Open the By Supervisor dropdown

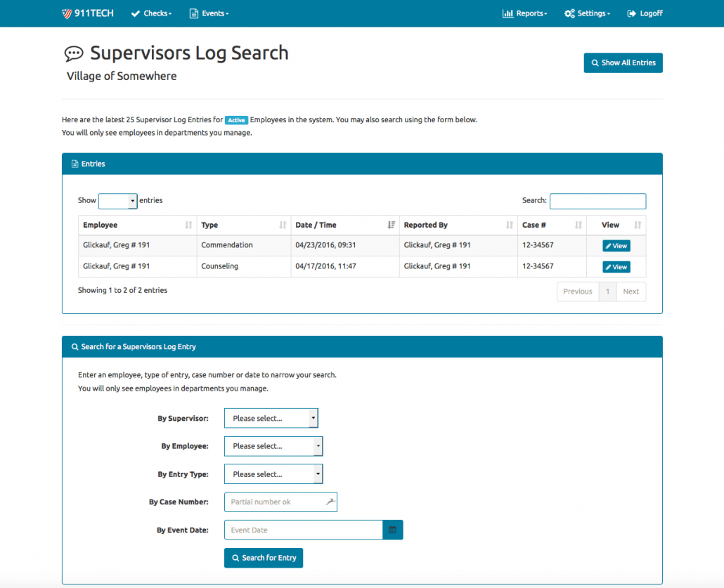[x=271, y=418]
